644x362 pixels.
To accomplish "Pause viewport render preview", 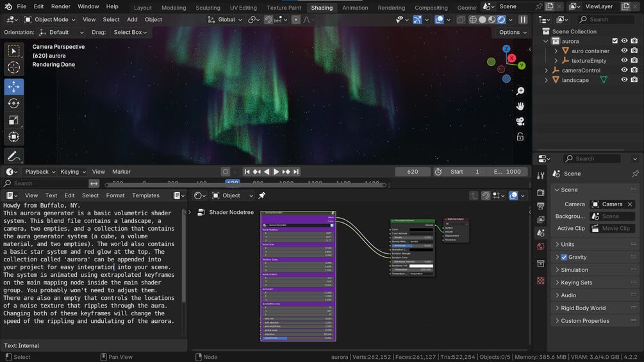I will (523, 19).
